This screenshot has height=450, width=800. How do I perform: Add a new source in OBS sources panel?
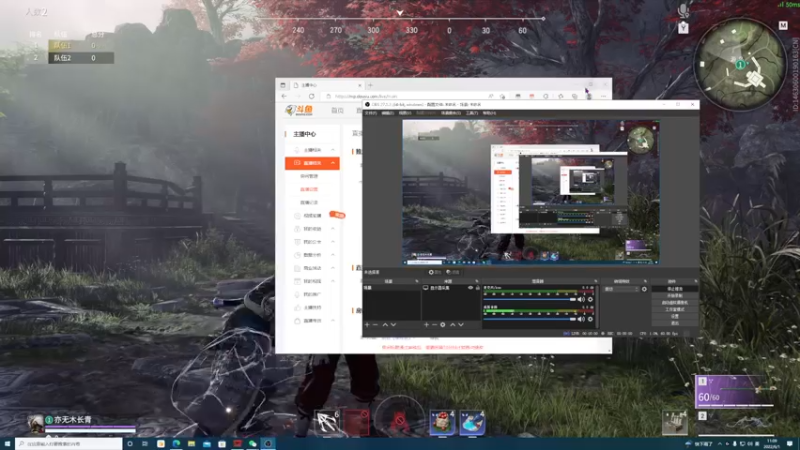click(426, 324)
